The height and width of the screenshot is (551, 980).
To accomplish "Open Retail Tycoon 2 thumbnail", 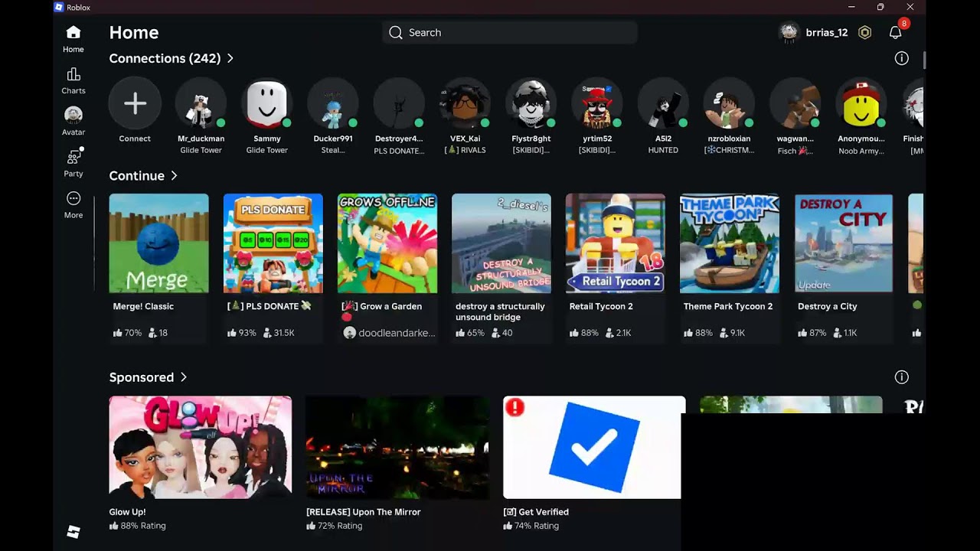I will coord(616,243).
